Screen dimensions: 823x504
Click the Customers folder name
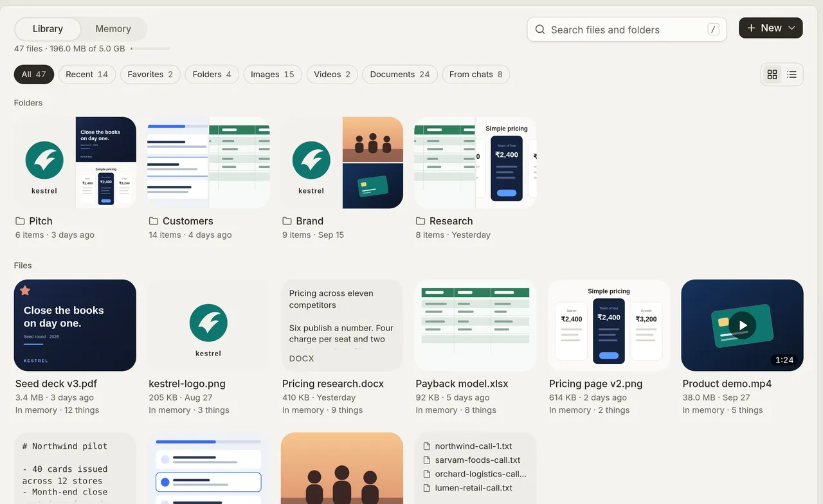coord(188,221)
